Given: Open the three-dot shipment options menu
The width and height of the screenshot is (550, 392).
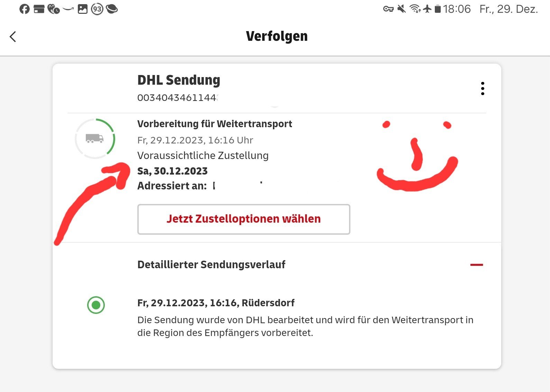Looking at the screenshot, I should pos(483,88).
